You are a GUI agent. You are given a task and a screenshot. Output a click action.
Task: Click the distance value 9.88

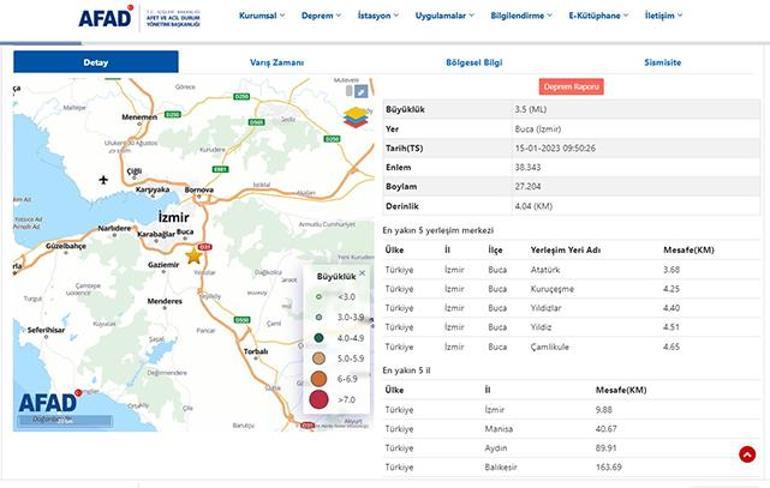tap(604, 409)
